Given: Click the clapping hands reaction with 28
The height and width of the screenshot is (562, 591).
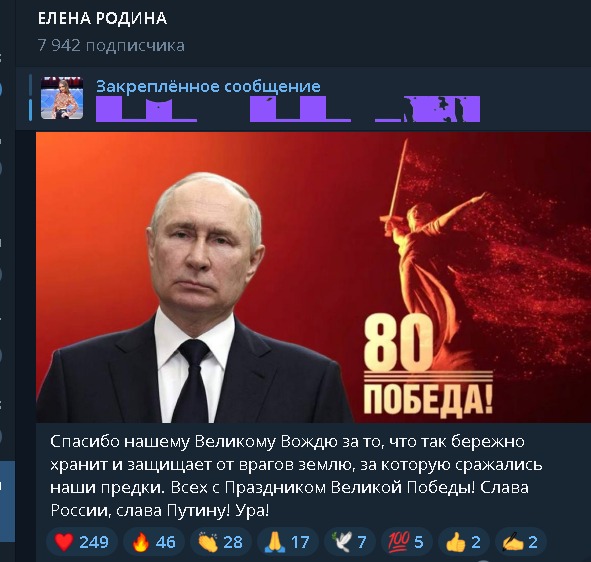Looking at the screenshot, I should coord(220,542).
